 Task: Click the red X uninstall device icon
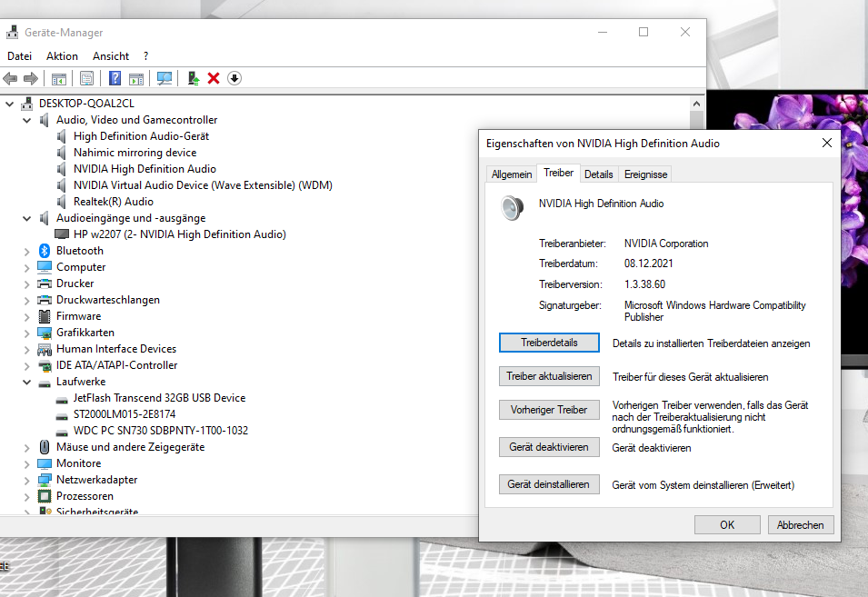click(x=214, y=78)
